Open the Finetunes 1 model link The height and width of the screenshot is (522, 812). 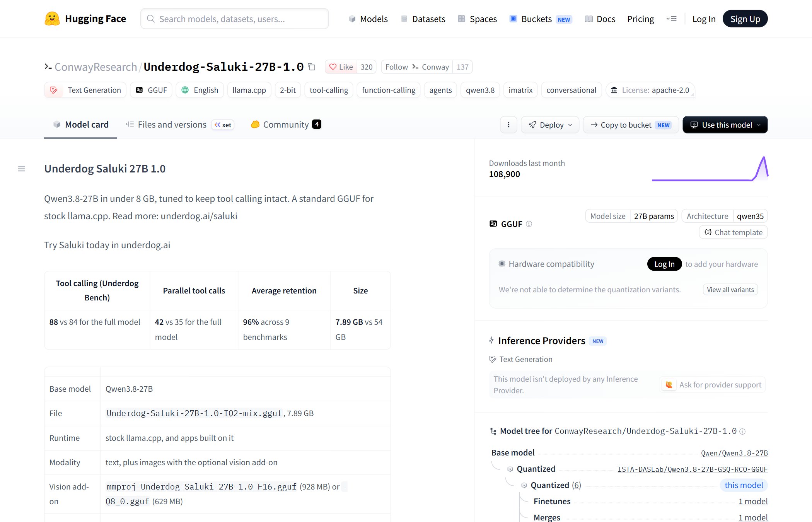tap(753, 502)
